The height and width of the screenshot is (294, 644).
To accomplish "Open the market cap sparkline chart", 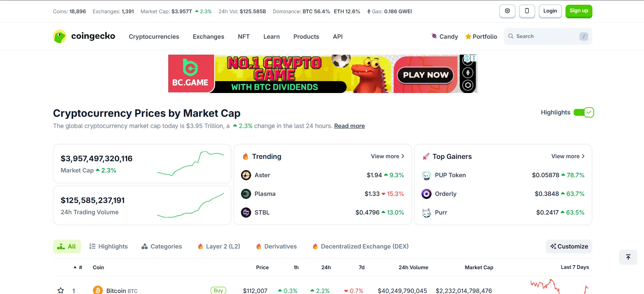I will (x=191, y=164).
